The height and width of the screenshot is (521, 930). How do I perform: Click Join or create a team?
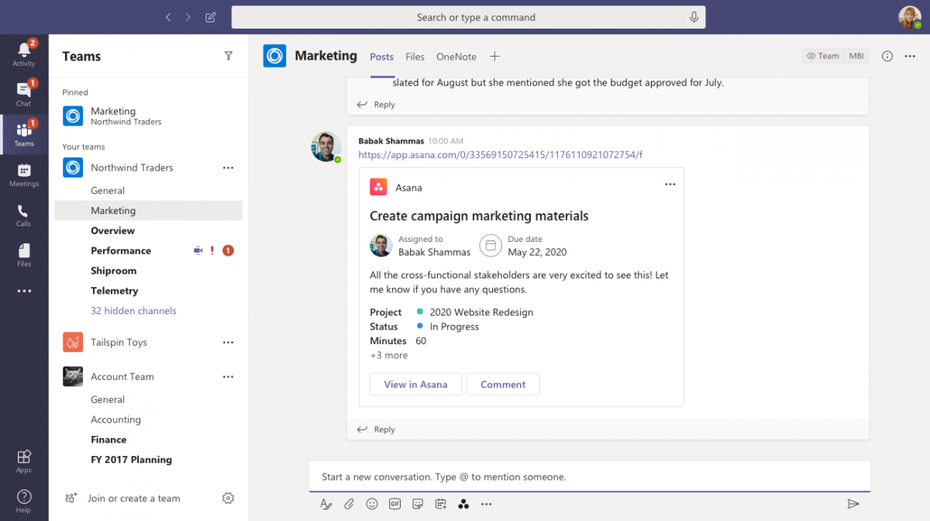(133, 498)
